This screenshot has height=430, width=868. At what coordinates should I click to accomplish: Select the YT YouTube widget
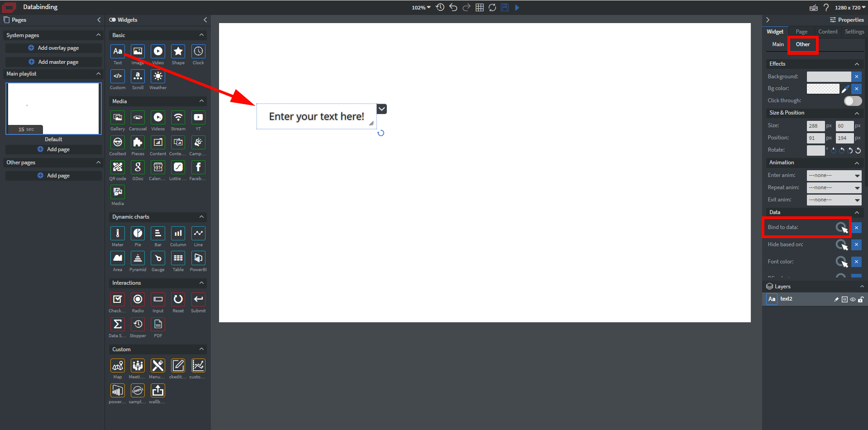click(x=198, y=117)
